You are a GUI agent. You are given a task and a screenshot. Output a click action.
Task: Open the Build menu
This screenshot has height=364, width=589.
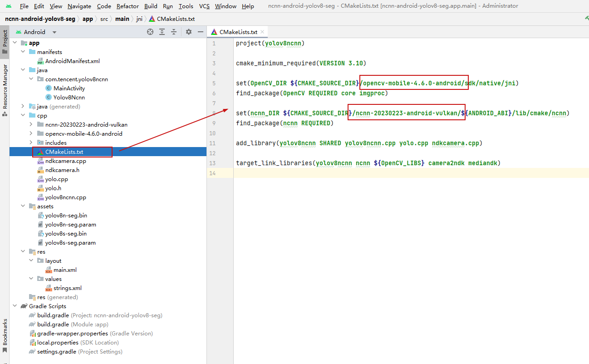151,6
